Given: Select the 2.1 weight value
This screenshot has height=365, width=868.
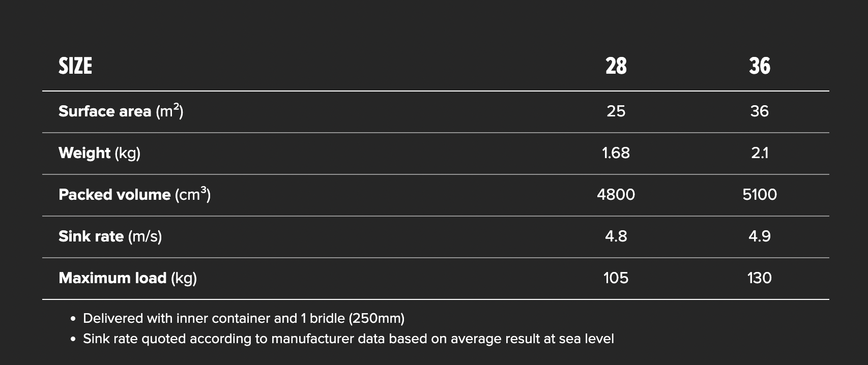Looking at the screenshot, I should tap(759, 153).
